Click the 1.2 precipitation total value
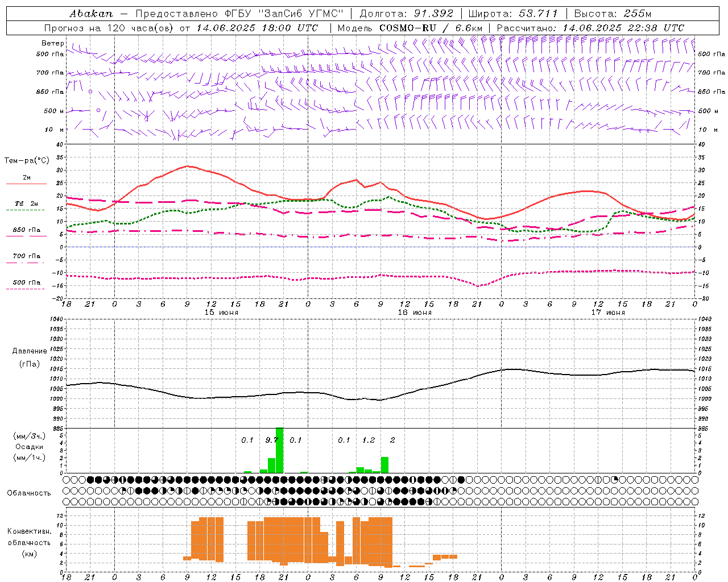Screen dimensions: 728x582 point(369,440)
